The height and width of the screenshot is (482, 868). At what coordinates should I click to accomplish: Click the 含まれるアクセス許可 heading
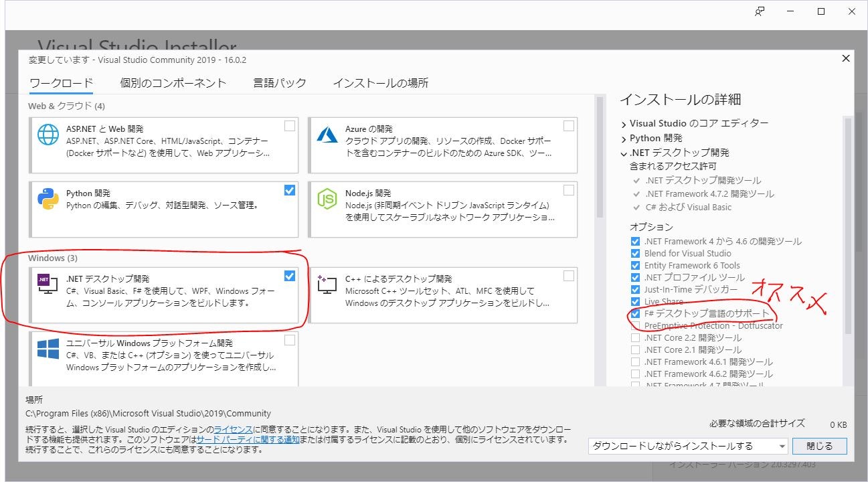[673, 166]
